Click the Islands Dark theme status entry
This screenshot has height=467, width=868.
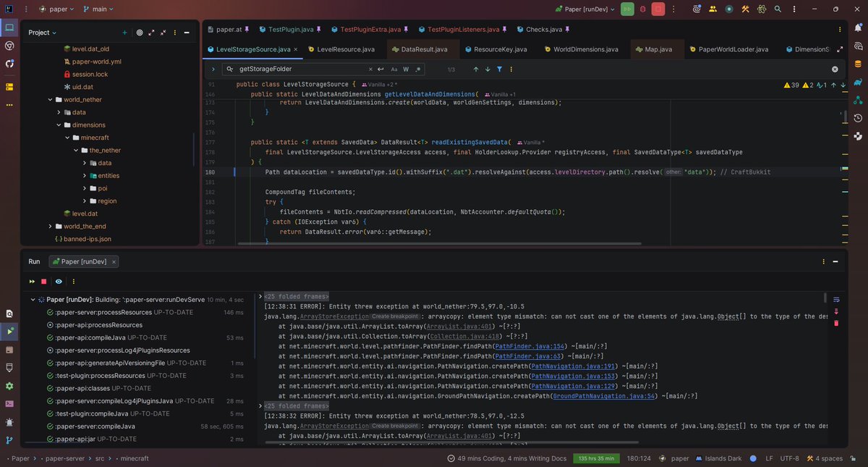[x=718, y=458]
